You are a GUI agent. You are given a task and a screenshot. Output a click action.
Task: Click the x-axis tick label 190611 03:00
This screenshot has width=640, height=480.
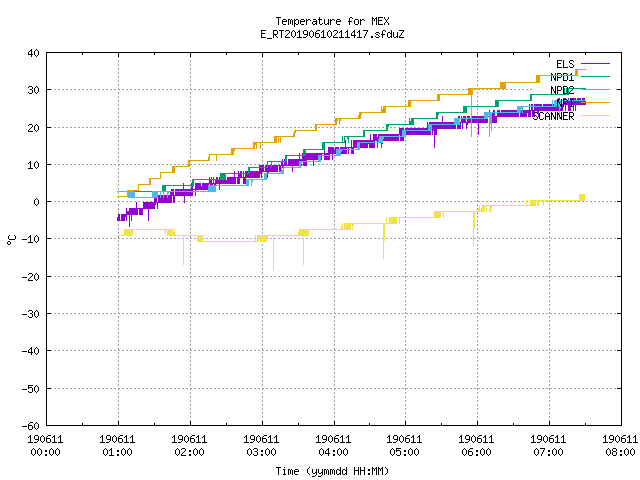(x=261, y=446)
